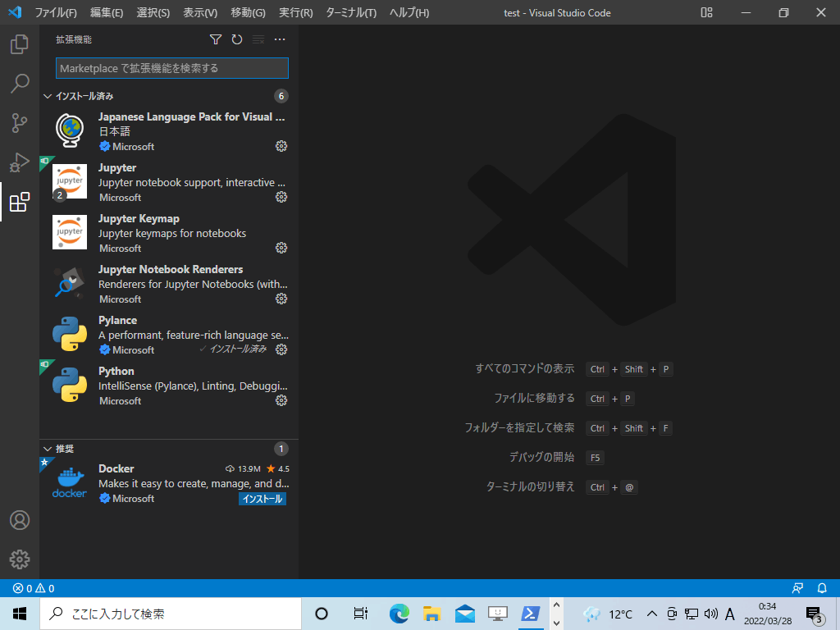840x630 pixels.
Task: Click the customize layout icon in title bar
Action: tap(706, 12)
